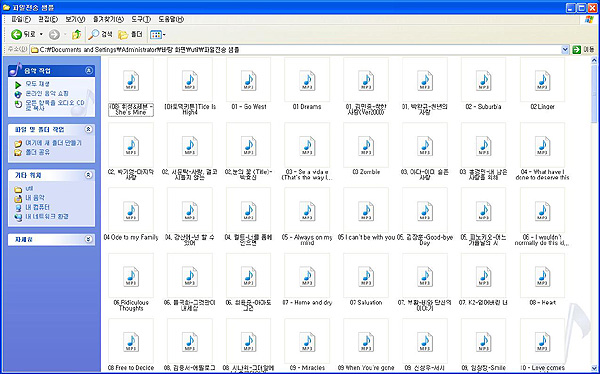Viewport: 600px width, 374px height.
Task: Select 03 - Se a vida e file
Action: point(307,152)
